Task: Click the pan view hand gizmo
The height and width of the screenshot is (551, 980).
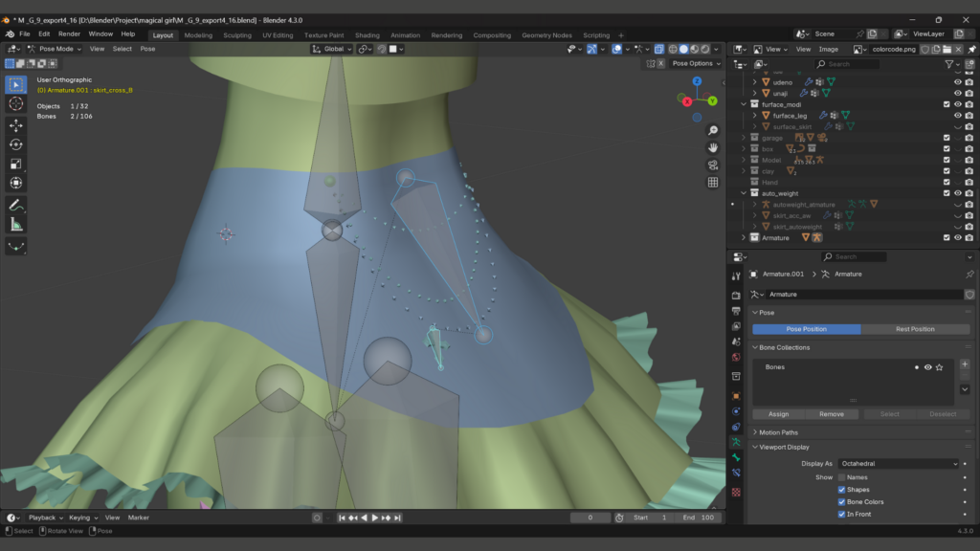Action: 713,147
